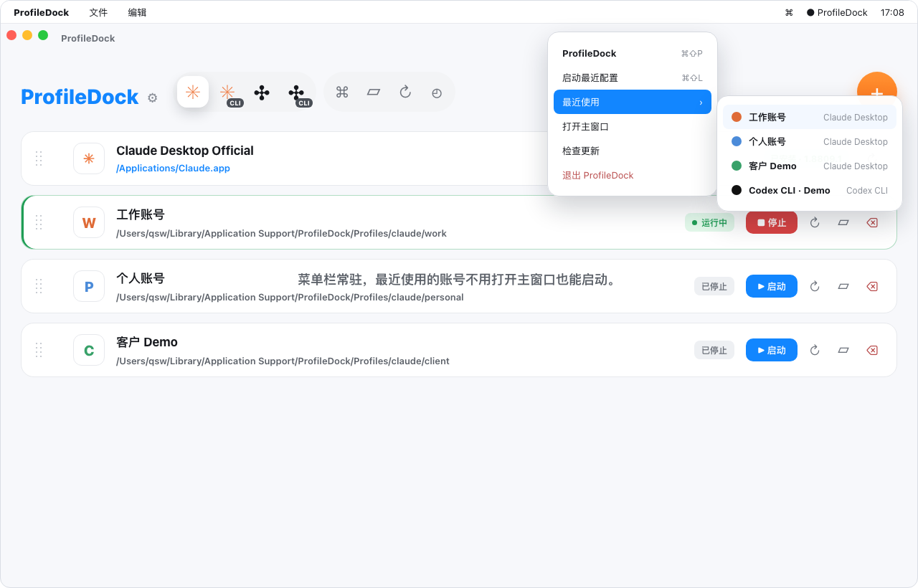
Task: Click the drag handle of Claude Desktop Official row
Action: tap(39, 158)
